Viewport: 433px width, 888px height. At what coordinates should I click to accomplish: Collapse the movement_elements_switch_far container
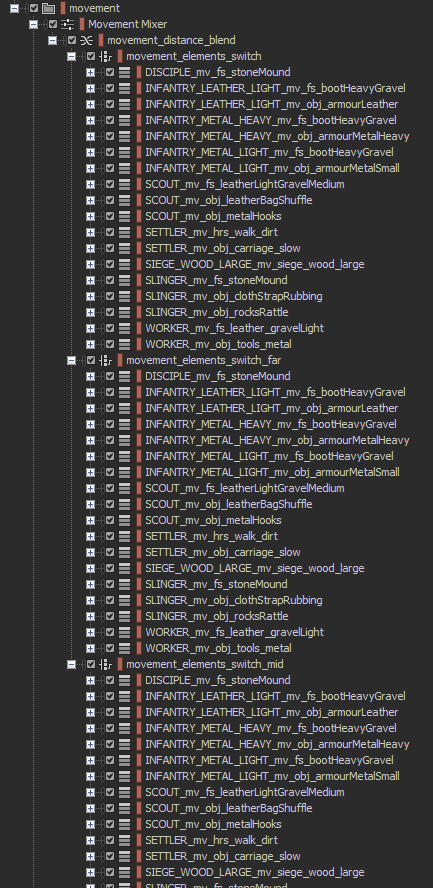tap(72, 360)
